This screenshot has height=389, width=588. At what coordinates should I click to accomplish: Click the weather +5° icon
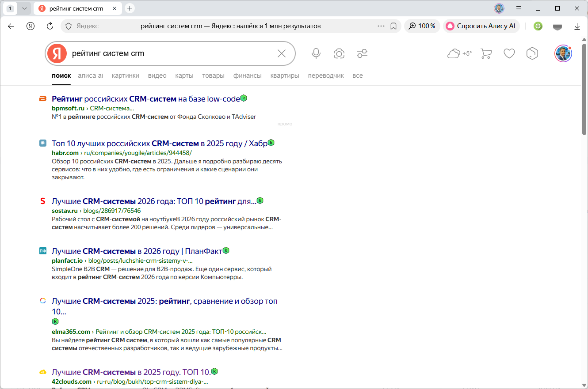[x=459, y=53]
